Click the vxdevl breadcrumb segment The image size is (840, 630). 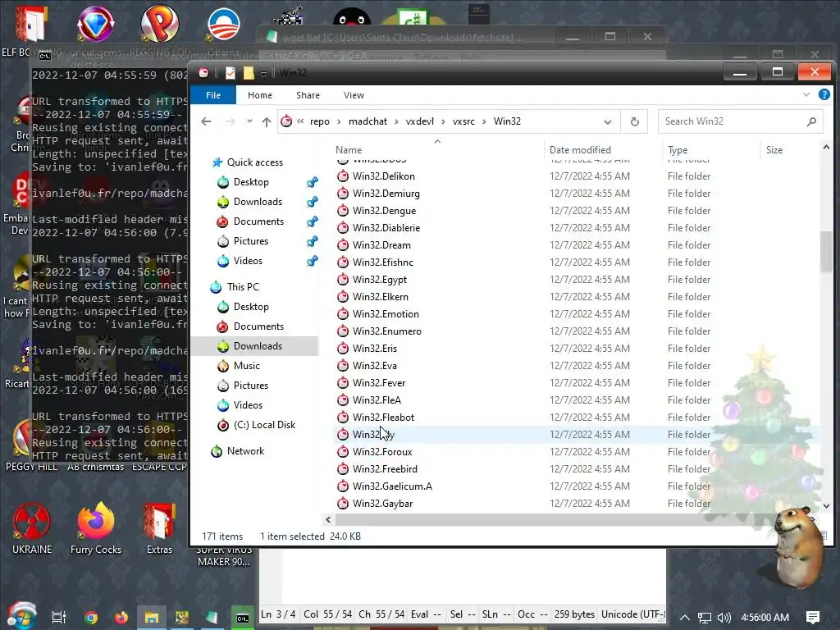[419, 121]
